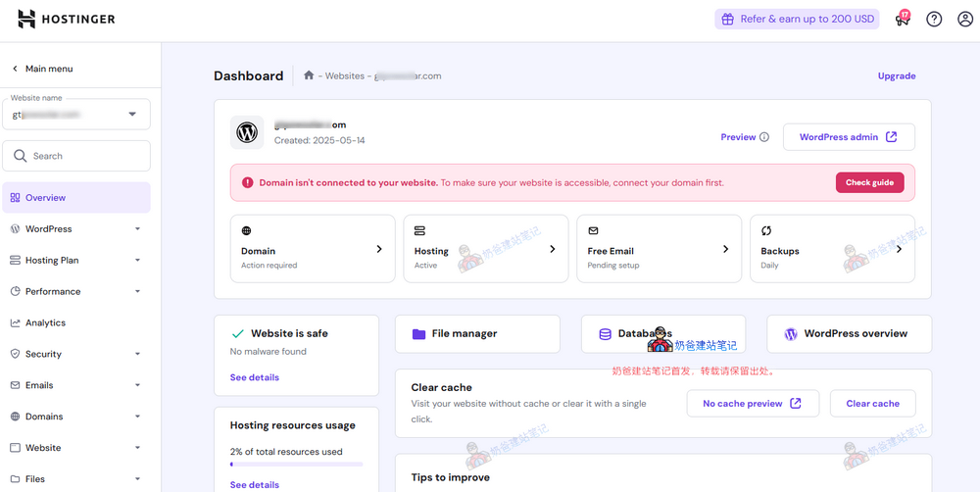Click the Security shield icon in sidebar
Screen dimensions: 980x492
point(15,354)
